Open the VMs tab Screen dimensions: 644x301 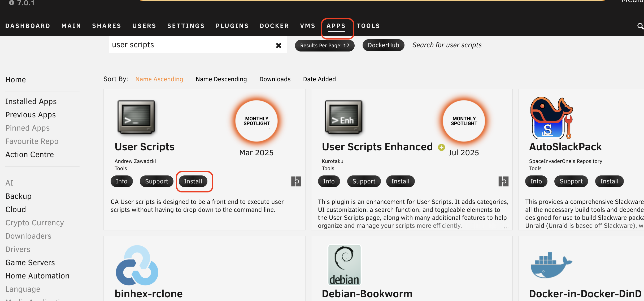coord(308,26)
